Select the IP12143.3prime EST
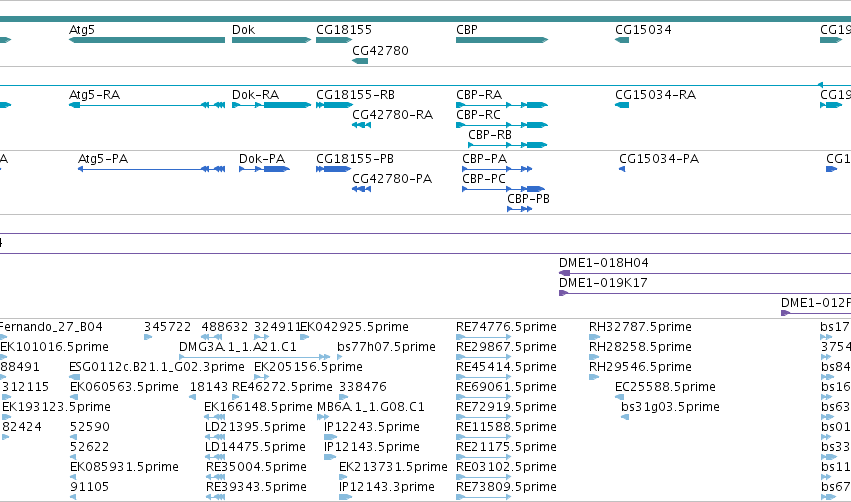Image resolution: width=851 pixels, height=502 pixels. pos(345,497)
